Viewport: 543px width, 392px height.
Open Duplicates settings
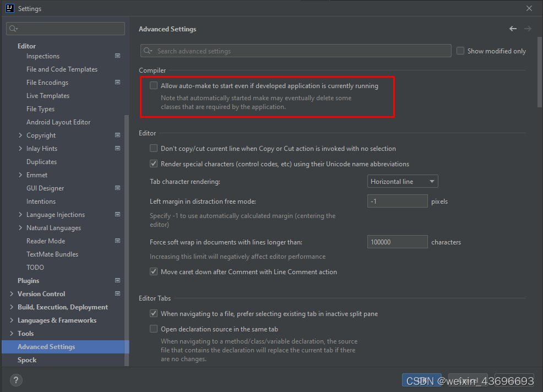click(x=41, y=162)
